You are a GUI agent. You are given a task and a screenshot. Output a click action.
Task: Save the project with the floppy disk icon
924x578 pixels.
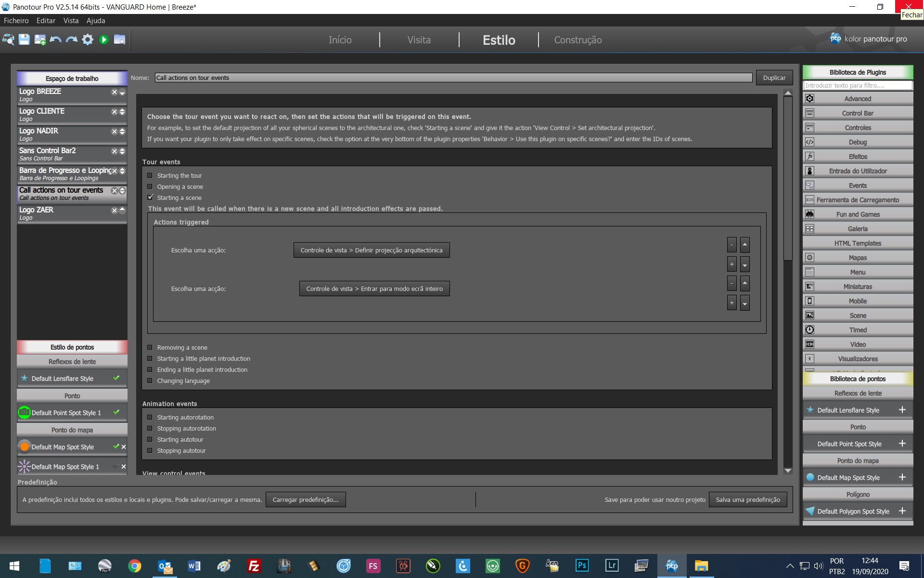coord(24,39)
